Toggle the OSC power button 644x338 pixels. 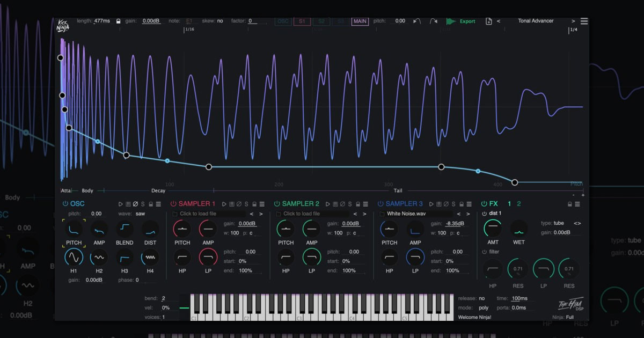coord(65,204)
